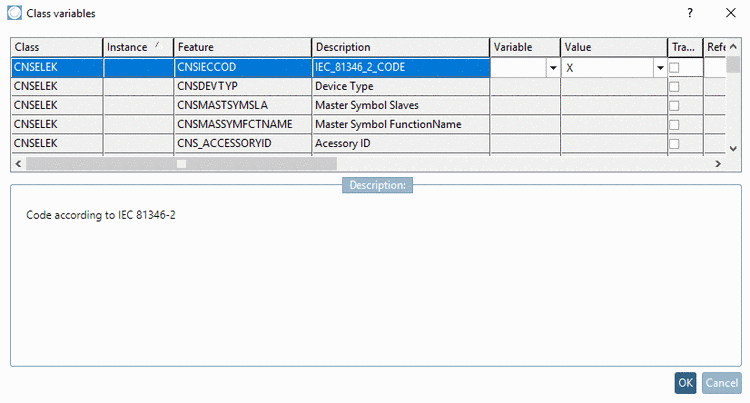Click the horizontal scrollbar left arrow
Image resolution: width=750 pixels, height=403 pixels.
(x=18, y=164)
